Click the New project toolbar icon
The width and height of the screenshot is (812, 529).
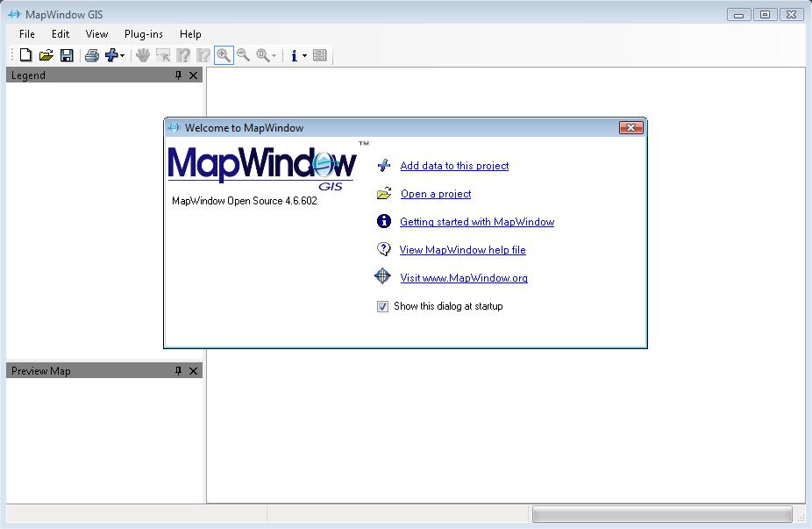(x=26, y=55)
